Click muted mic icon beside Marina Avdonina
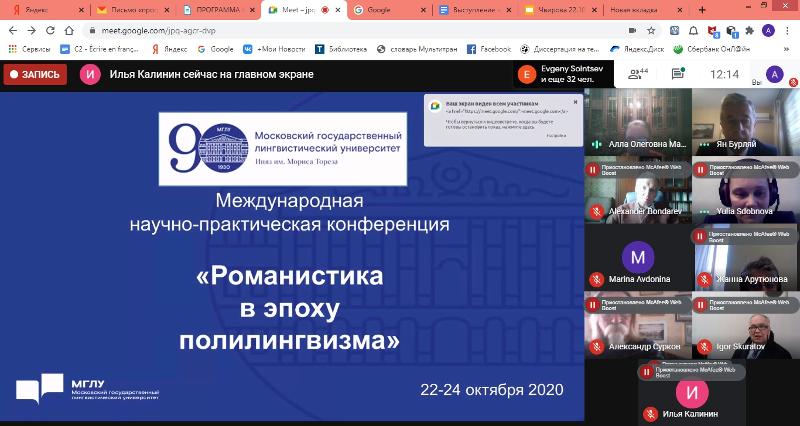This screenshot has height=426, width=800. (595, 278)
